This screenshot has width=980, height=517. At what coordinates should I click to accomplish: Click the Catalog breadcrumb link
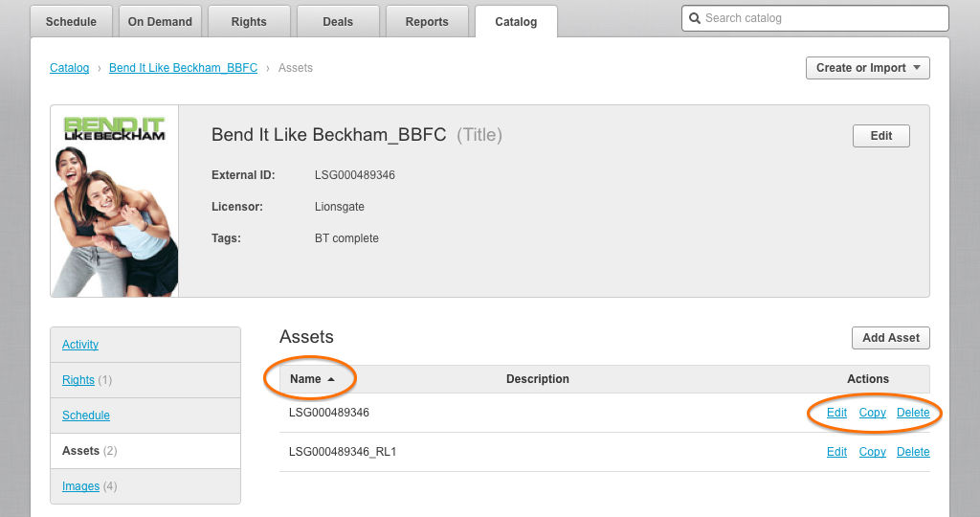pos(69,68)
